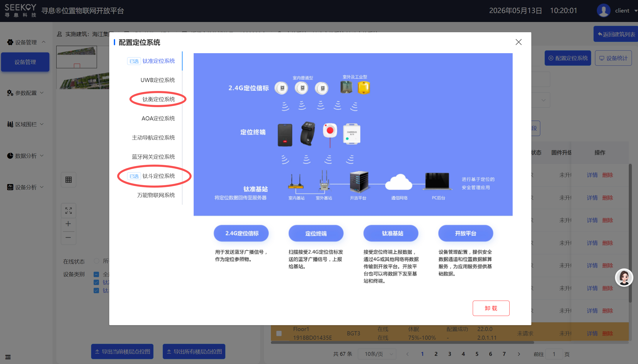
Task: Click 删除 for row 1918BD01435E
Action: (x=608, y=334)
